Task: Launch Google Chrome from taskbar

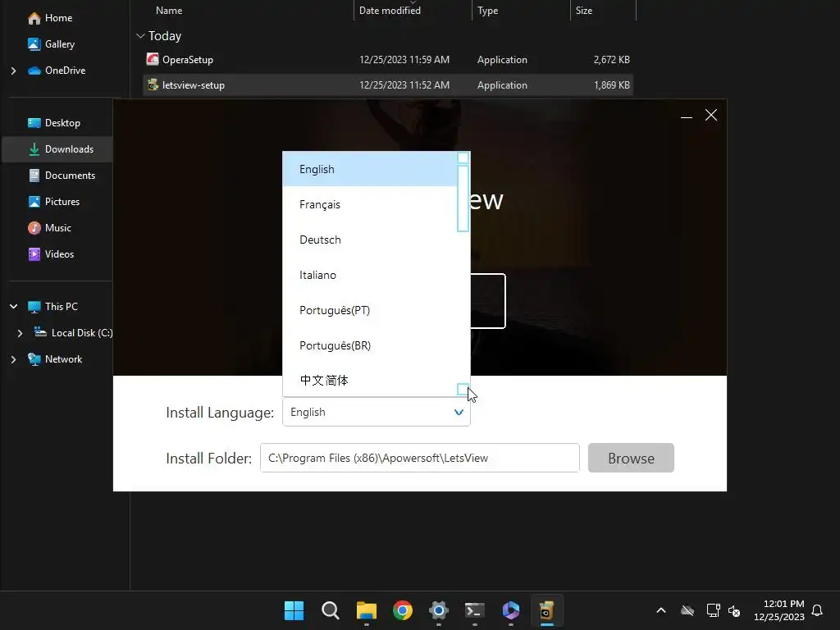Action: [402, 610]
